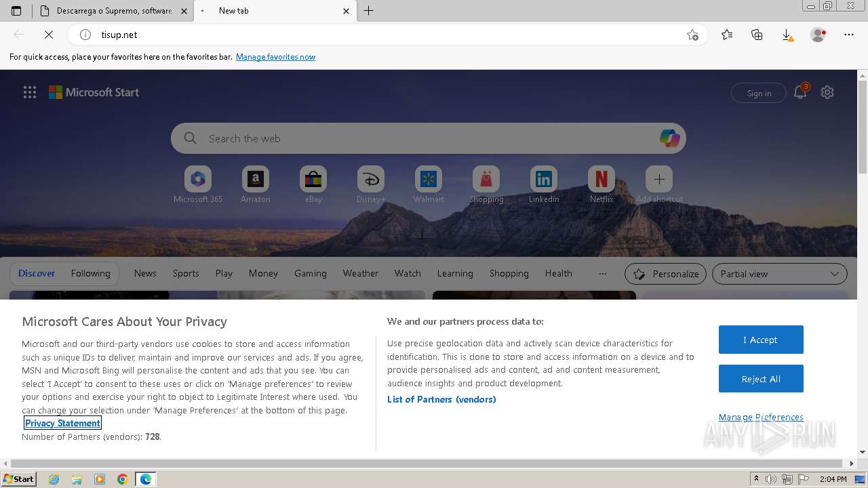Open the Microsoft apps grid launcher
The width and height of the screenshot is (868, 488).
tap(30, 92)
